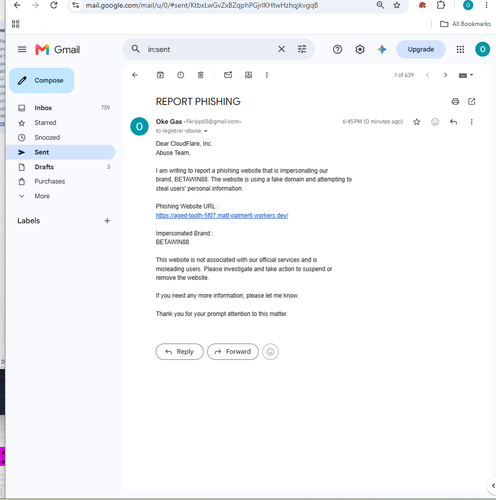Open the Google account avatar in Gmail
The width and height of the screenshot is (496, 500).
(482, 49)
